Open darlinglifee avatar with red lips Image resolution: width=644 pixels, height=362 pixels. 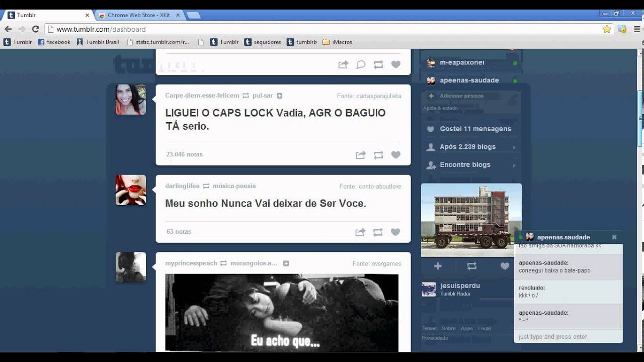pyautogui.click(x=131, y=190)
